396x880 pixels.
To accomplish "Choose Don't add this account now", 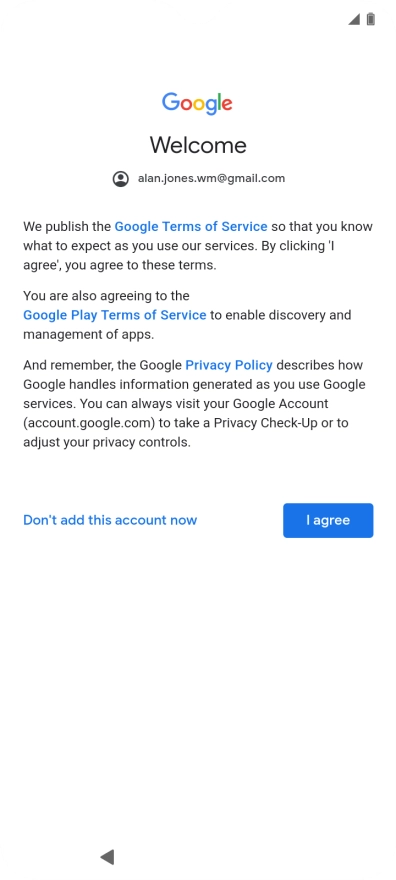I will (110, 520).
